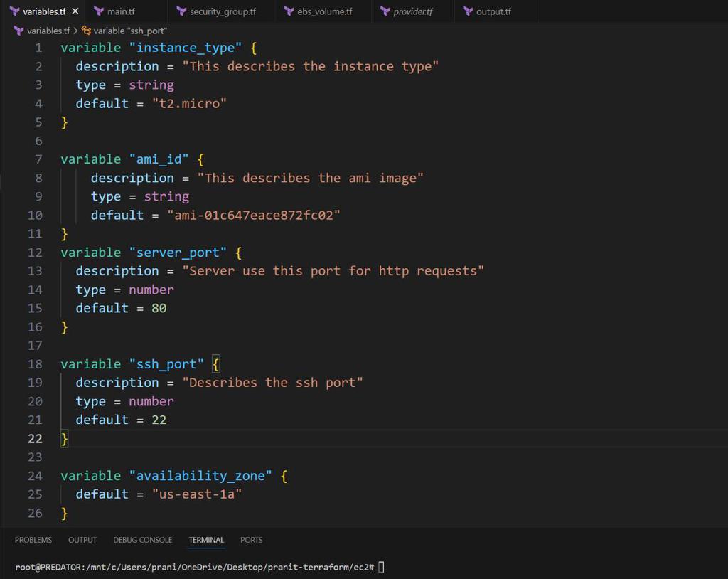Image resolution: width=728 pixels, height=579 pixels.
Task: Switch to the OUTPUT panel tab
Action: coord(82,540)
